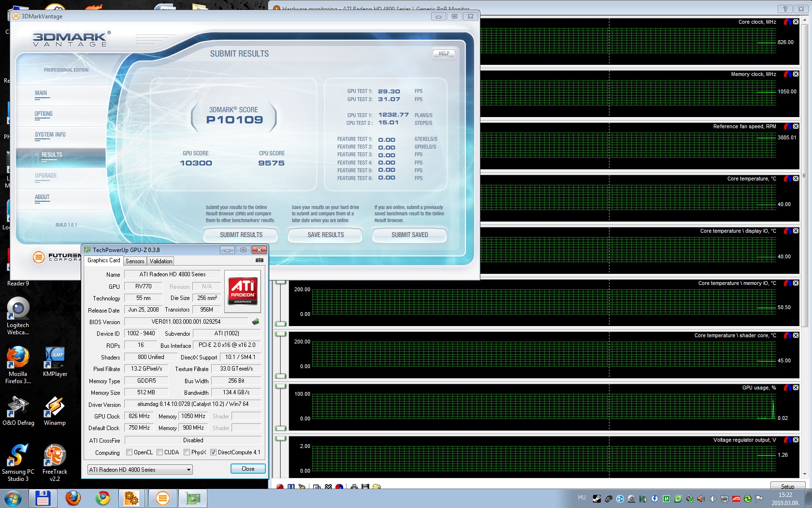Click the floppy disk taskbar icon
This screenshot has height=508, width=812.
coord(43,498)
